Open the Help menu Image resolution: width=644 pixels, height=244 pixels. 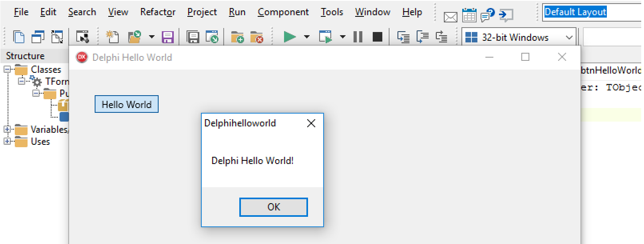click(412, 12)
